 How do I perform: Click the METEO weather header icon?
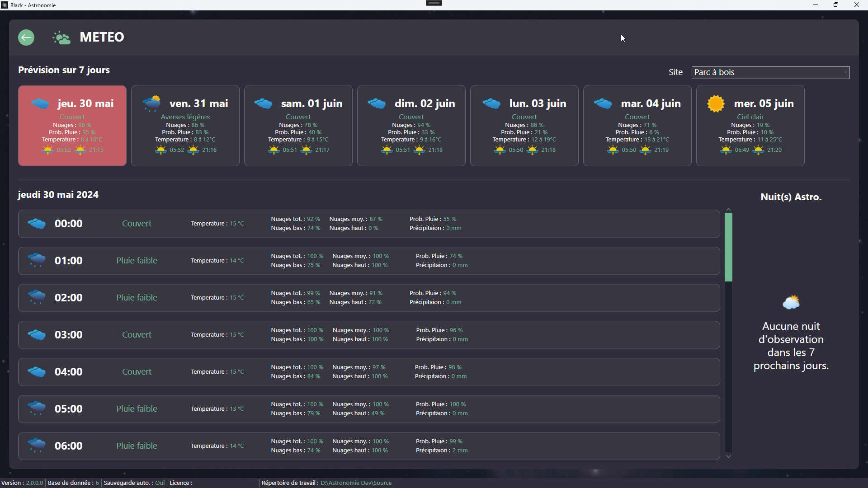pos(61,38)
